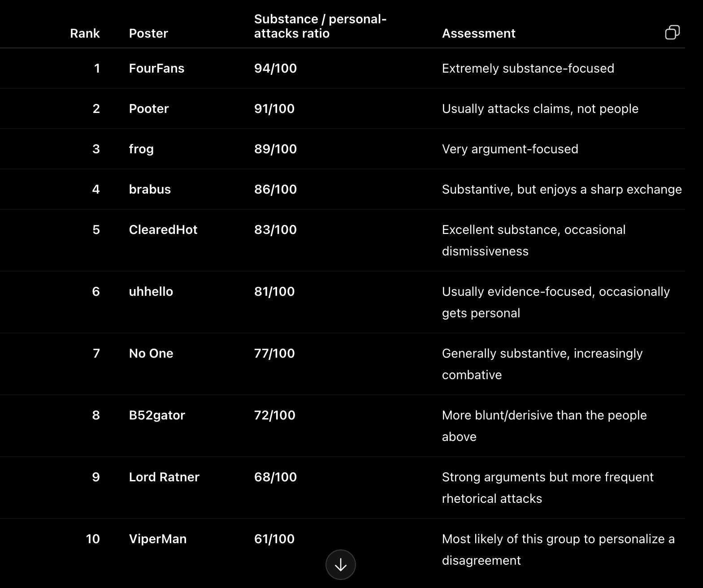Click the B52gator poster cell
Viewport: 703px width, 588px height.
pyautogui.click(x=157, y=415)
